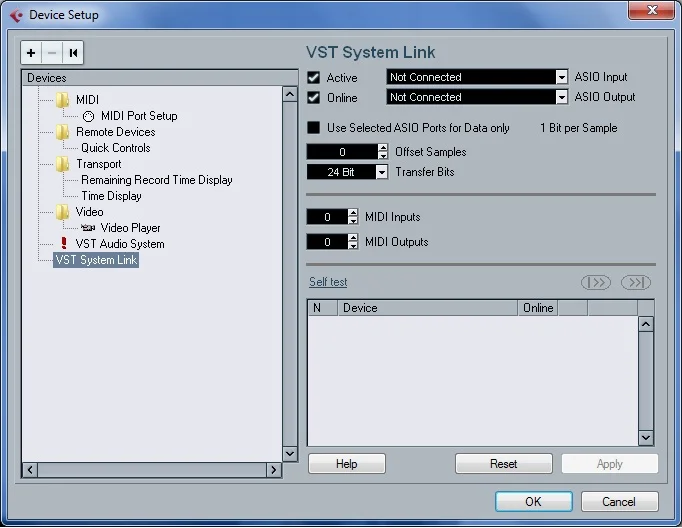Click the VST Audio System red exclamation icon
Image resolution: width=682 pixels, height=528 pixels.
pyautogui.click(x=64, y=243)
